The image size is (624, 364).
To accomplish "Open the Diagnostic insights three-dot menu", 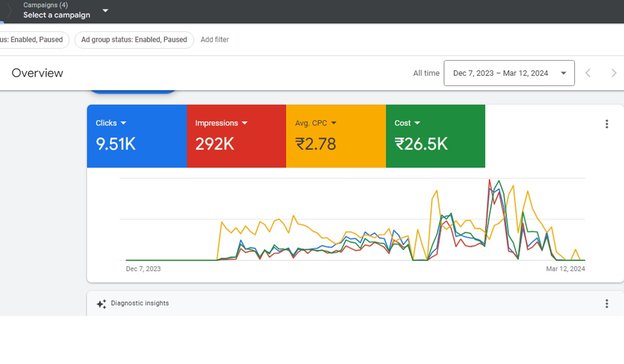I will tap(606, 304).
